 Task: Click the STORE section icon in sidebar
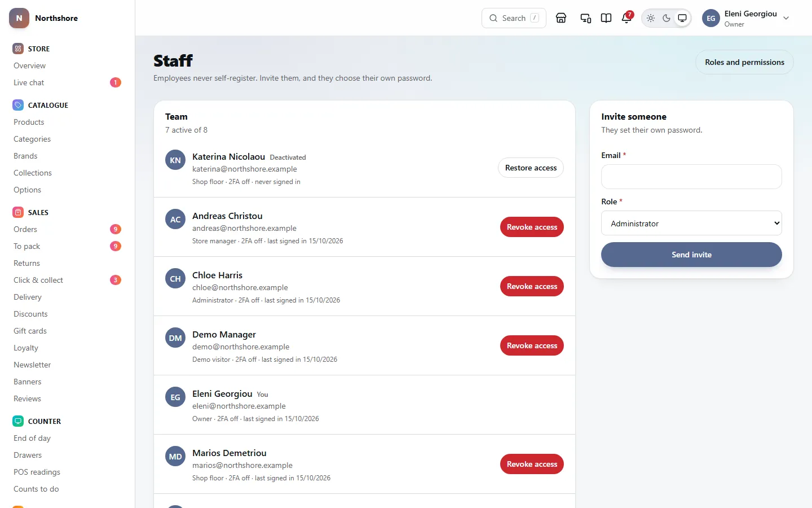tap(18, 49)
